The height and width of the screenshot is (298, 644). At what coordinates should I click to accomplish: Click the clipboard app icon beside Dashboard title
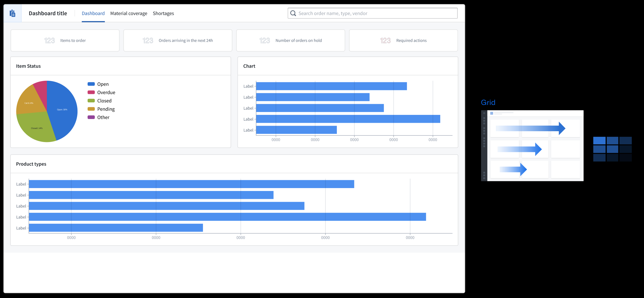click(x=13, y=13)
